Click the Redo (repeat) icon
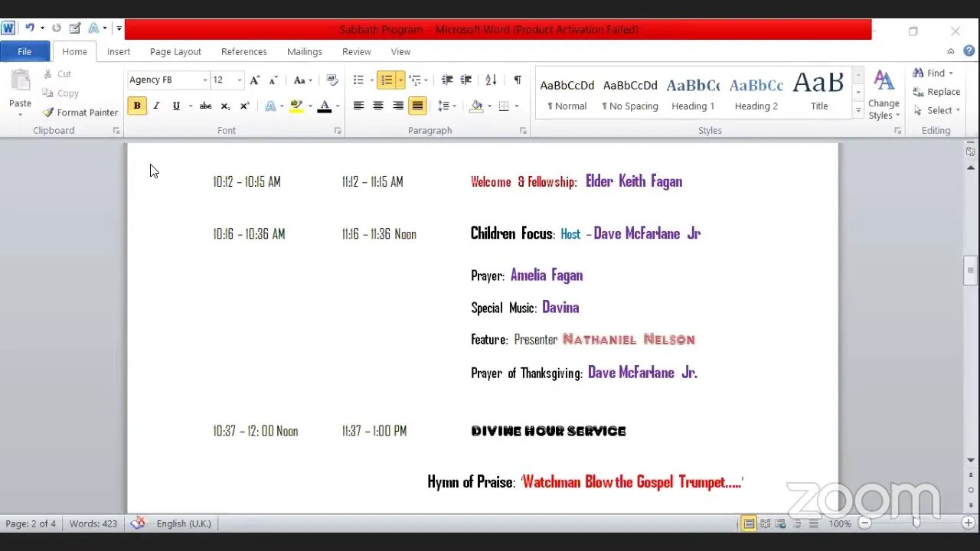 (x=56, y=28)
